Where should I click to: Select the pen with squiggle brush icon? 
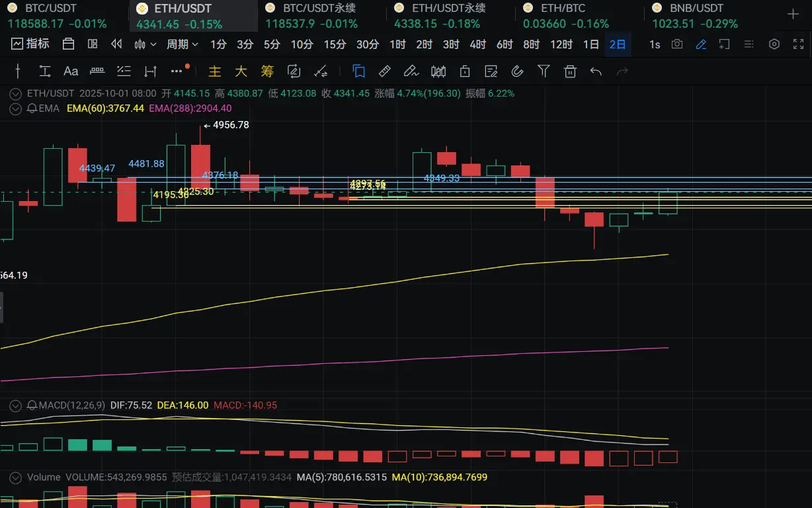(411, 71)
